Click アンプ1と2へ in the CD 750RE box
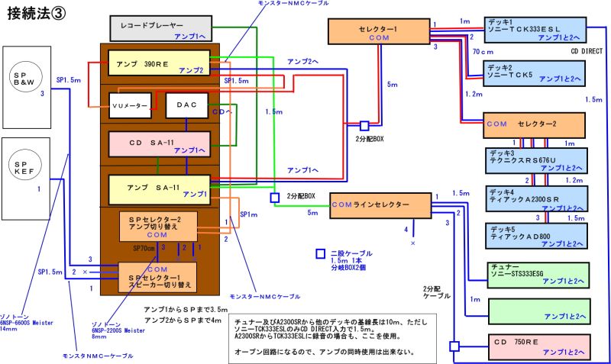The height and width of the screenshot is (364, 611). pos(564,352)
